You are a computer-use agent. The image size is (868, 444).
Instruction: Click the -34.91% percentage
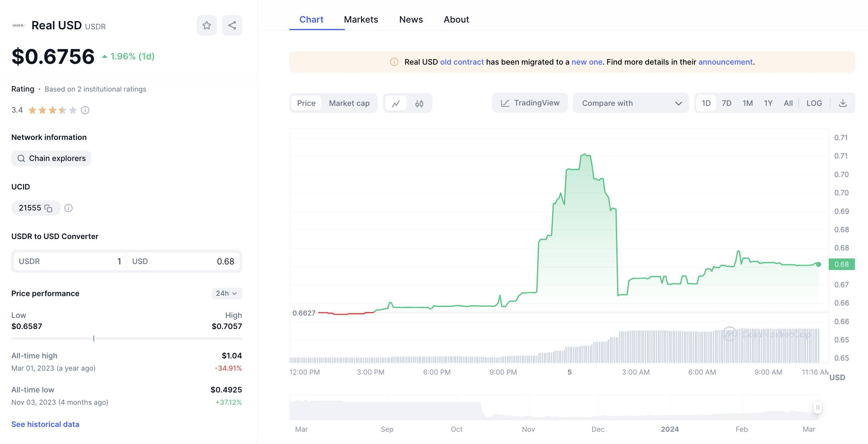point(228,368)
